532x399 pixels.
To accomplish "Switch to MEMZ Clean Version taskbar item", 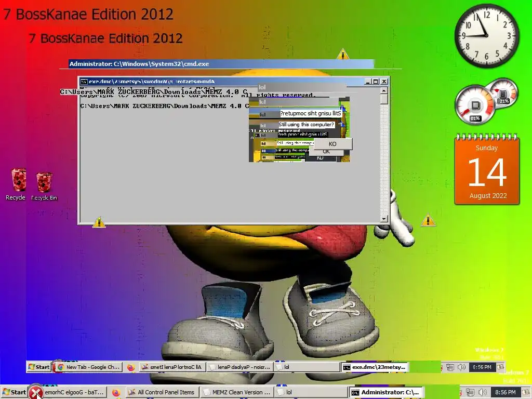I will click(237, 392).
